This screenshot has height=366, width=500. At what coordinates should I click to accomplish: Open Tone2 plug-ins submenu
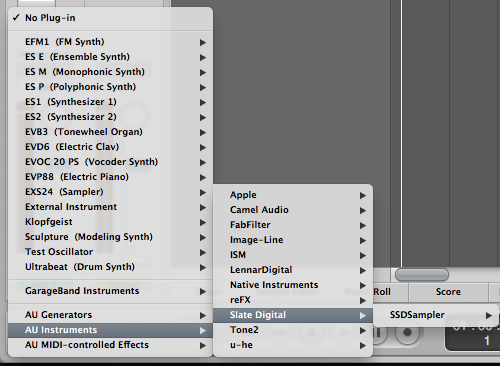pyautogui.click(x=293, y=330)
